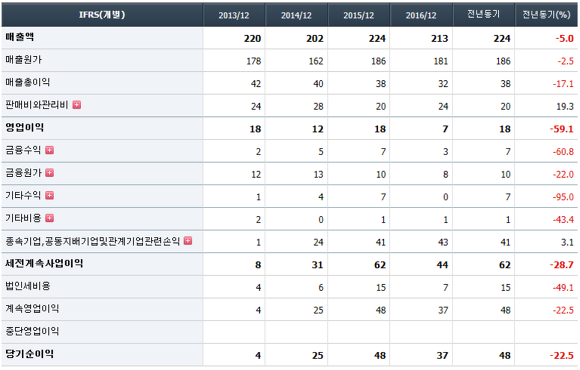580x370 pixels.
Task: Click 매출원가 value 181 for 2016/12
Action: 441,61
